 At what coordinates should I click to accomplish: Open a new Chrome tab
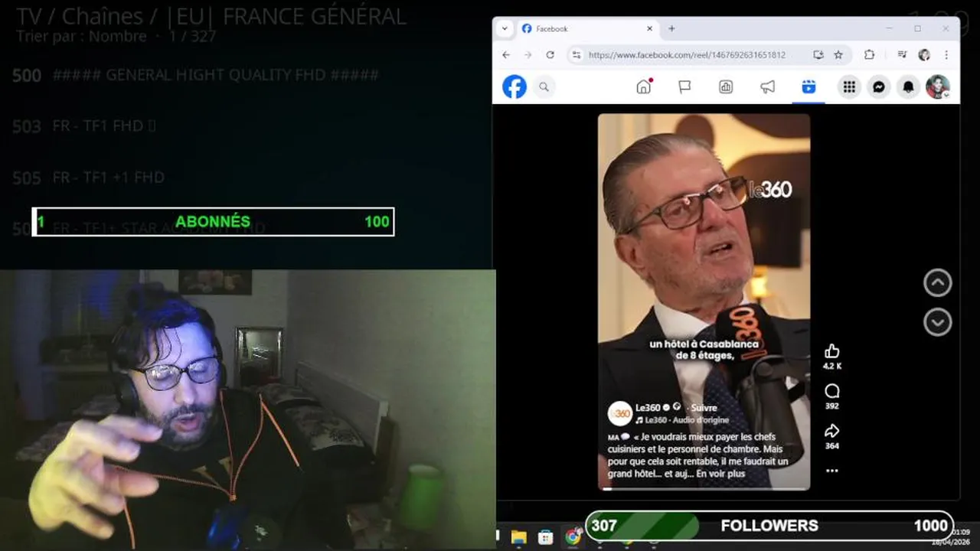point(671,28)
